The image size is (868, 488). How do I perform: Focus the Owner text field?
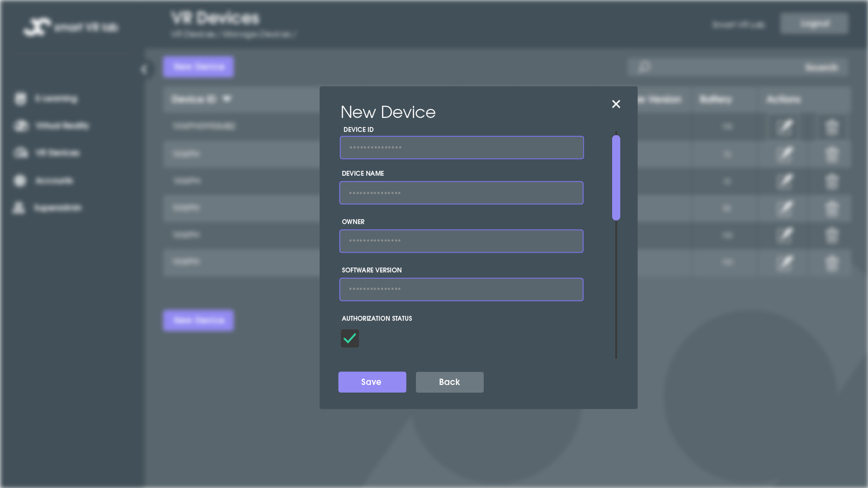click(461, 241)
